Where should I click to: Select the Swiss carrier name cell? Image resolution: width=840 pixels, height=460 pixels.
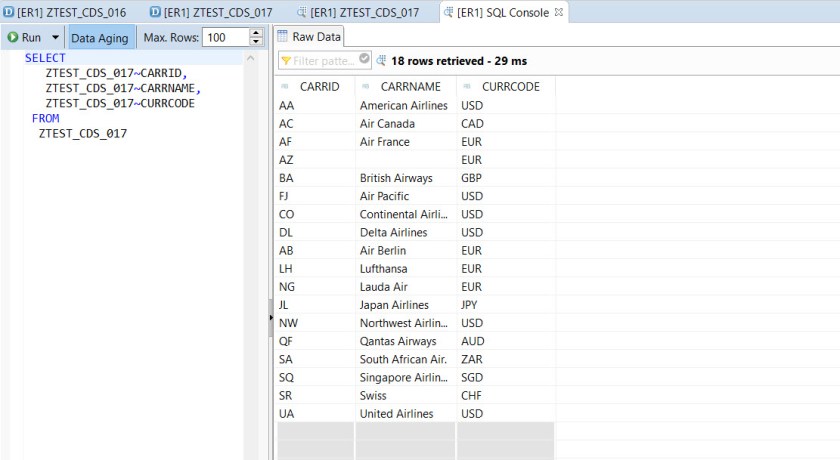pyautogui.click(x=406, y=396)
